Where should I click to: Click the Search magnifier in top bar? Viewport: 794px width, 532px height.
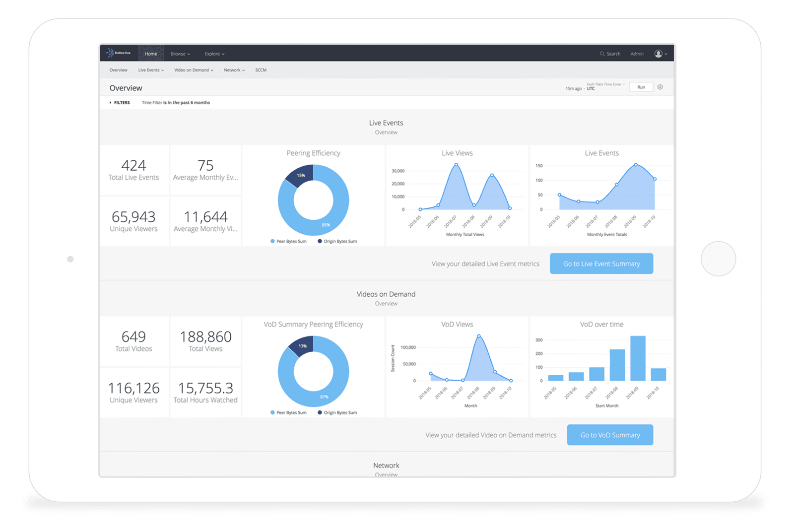tap(602, 54)
